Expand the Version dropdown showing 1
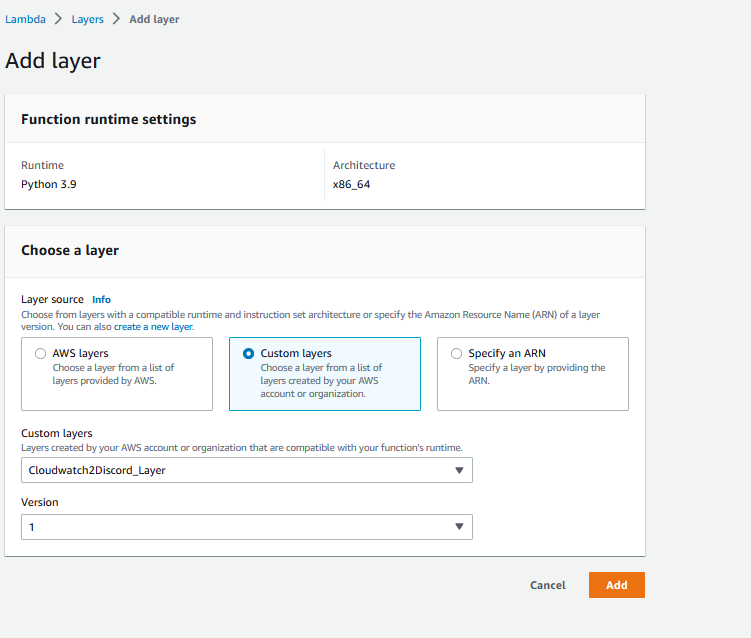The height and width of the screenshot is (638, 751). 246,527
